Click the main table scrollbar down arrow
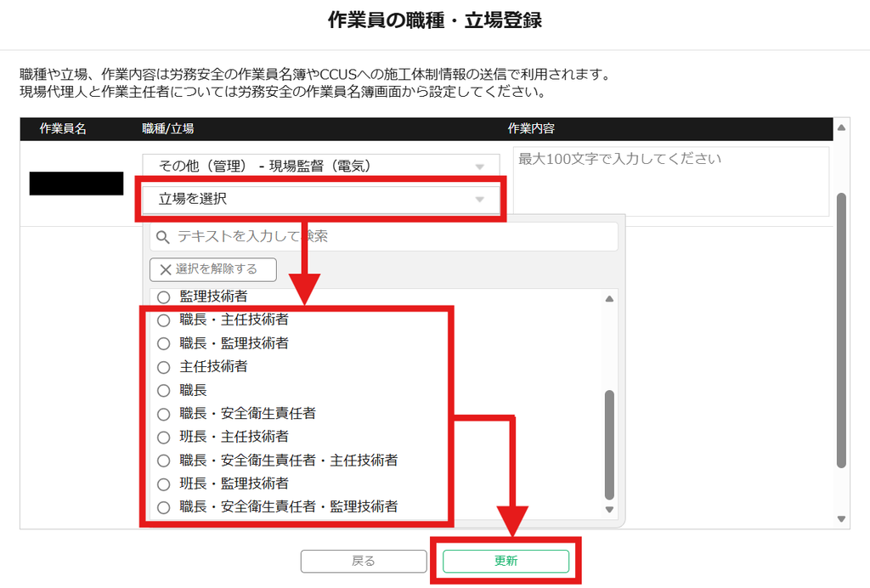 (841, 519)
